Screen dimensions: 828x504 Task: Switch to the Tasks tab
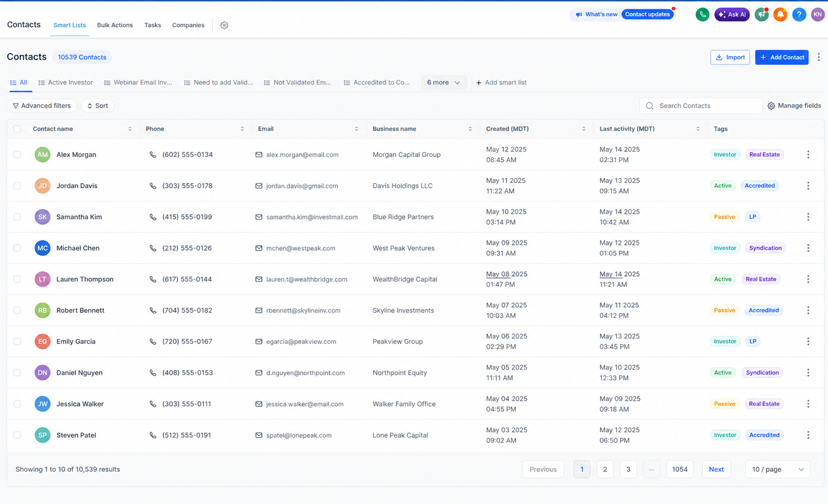click(153, 25)
